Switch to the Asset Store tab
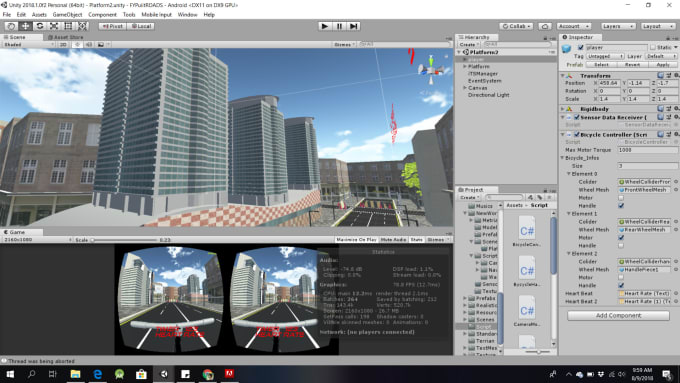Image resolution: width=680 pixels, height=383 pixels. click(x=65, y=37)
